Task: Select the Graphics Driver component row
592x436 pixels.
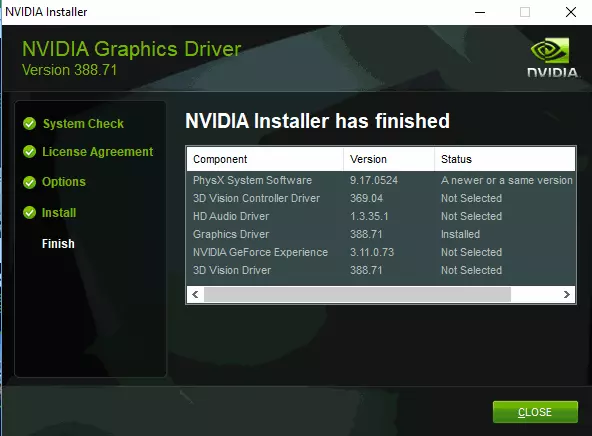Action: 381,234
